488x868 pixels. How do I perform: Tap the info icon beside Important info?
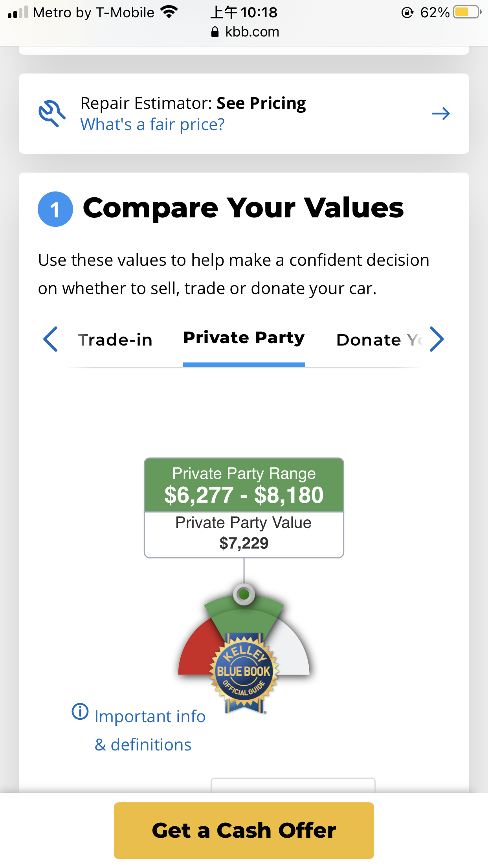coord(80,712)
